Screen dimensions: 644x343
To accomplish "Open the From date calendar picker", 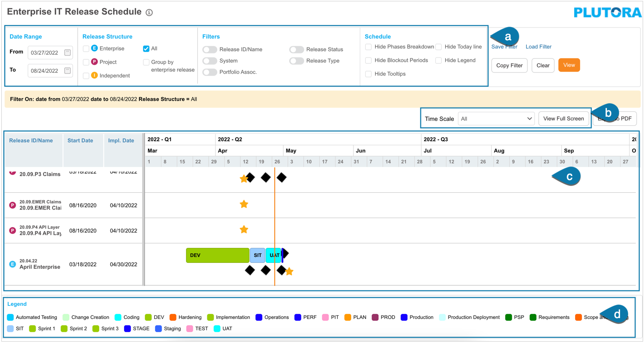I will (x=67, y=52).
